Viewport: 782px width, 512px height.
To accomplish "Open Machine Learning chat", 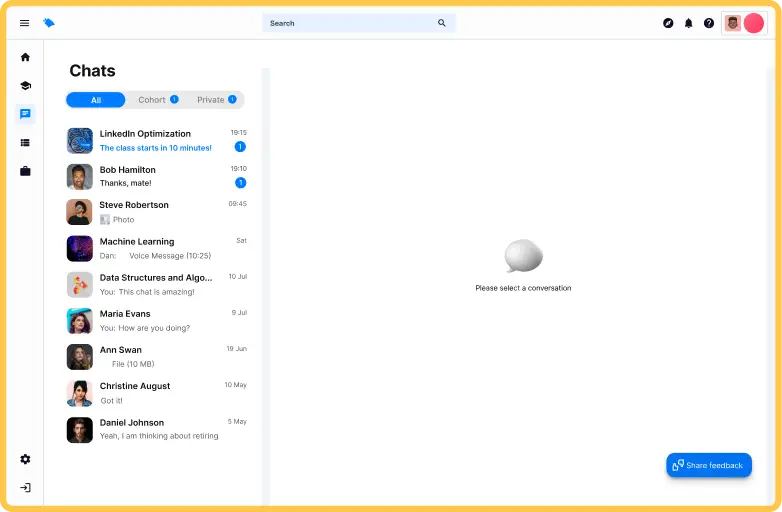I will point(157,248).
